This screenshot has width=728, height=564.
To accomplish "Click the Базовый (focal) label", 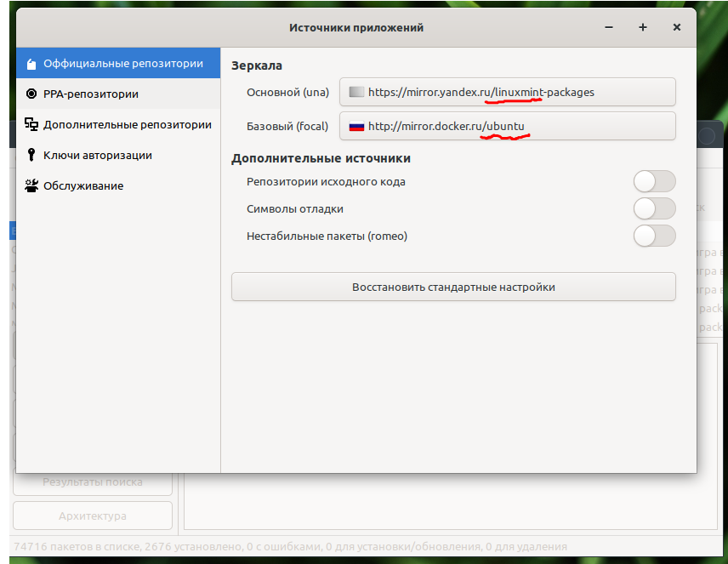I will (287, 127).
